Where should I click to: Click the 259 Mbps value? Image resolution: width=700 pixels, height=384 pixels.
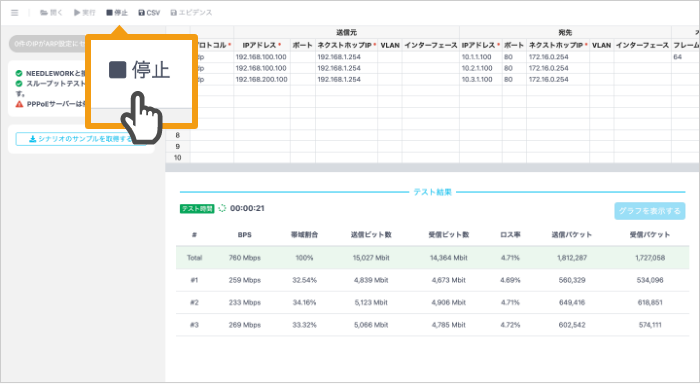click(245, 280)
